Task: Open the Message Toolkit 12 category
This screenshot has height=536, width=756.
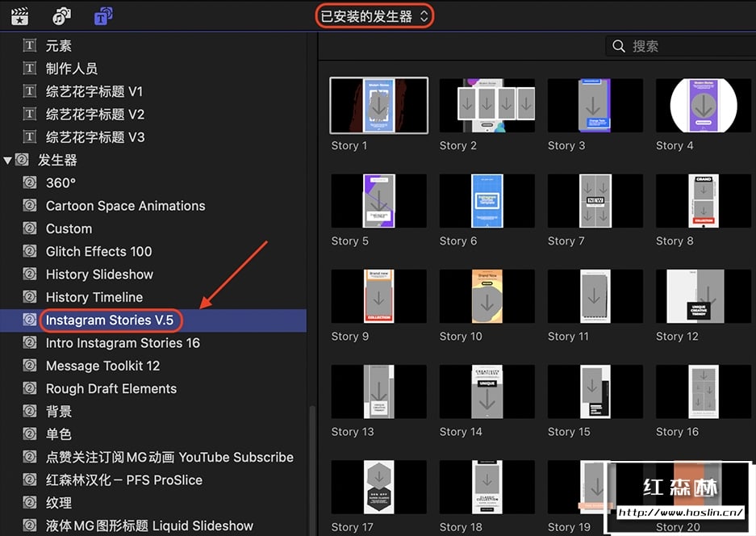Action: pyautogui.click(x=102, y=366)
